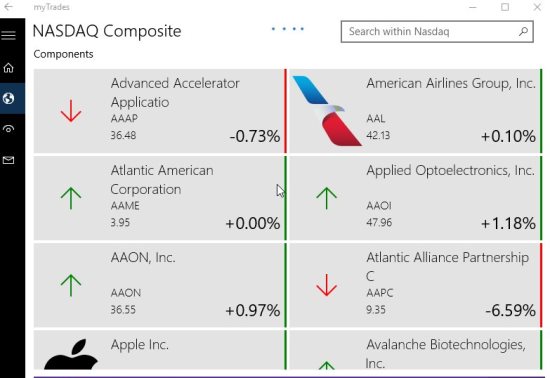Select the Atlantic American Corporation tile

(x=160, y=198)
